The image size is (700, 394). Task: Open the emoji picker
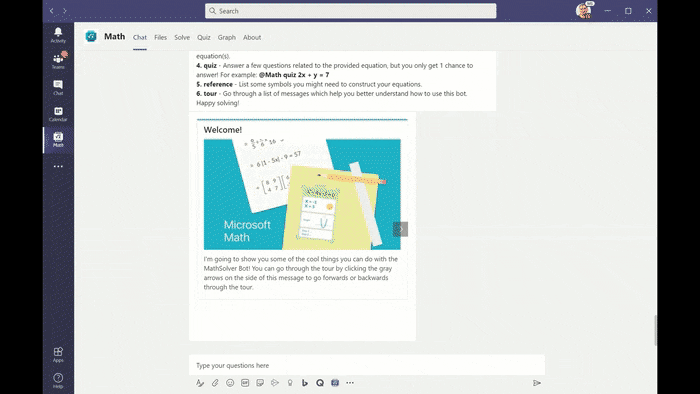pyautogui.click(x=230, y=383)
